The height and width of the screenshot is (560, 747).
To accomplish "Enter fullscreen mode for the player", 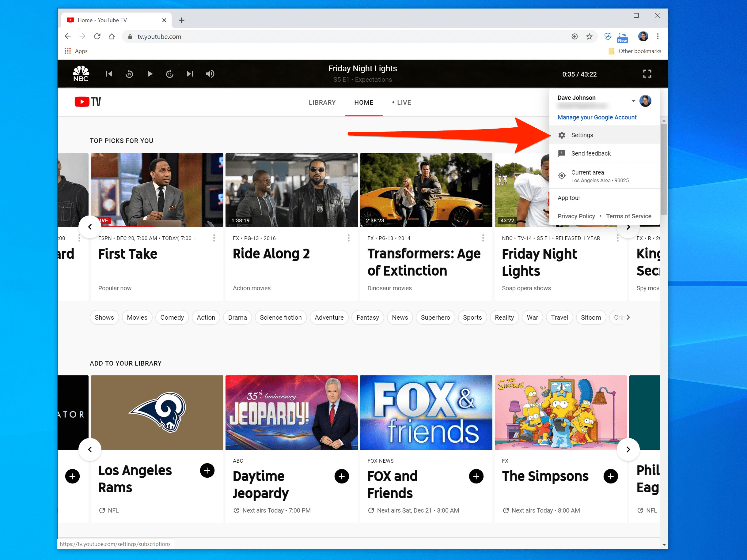I will 647,73.
